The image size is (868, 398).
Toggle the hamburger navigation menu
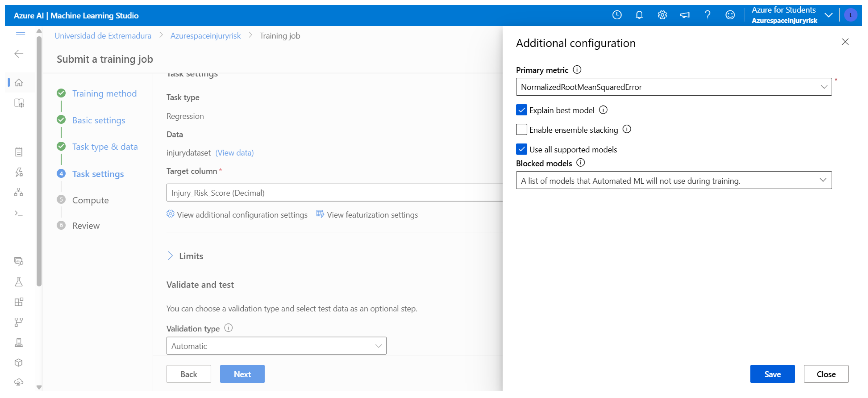coord(21,35)
